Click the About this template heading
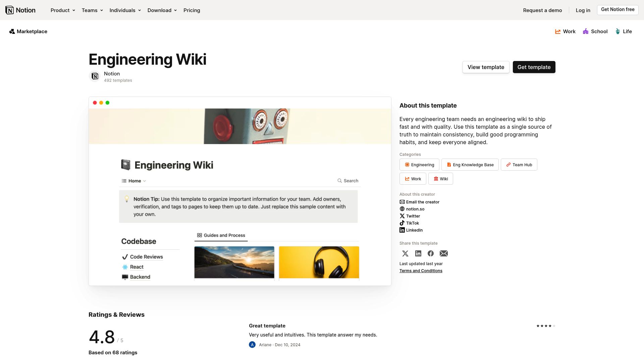Screen dimensions: 644x362 (x=428, y=106)
